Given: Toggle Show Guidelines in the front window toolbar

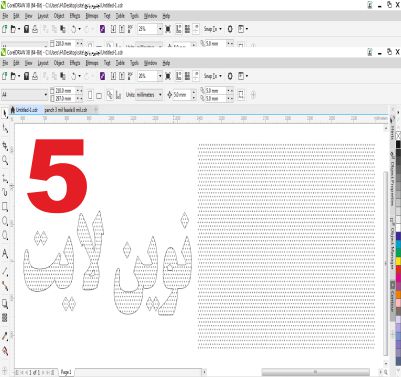Looking at the screenshot, I should [x=196, y=76].
